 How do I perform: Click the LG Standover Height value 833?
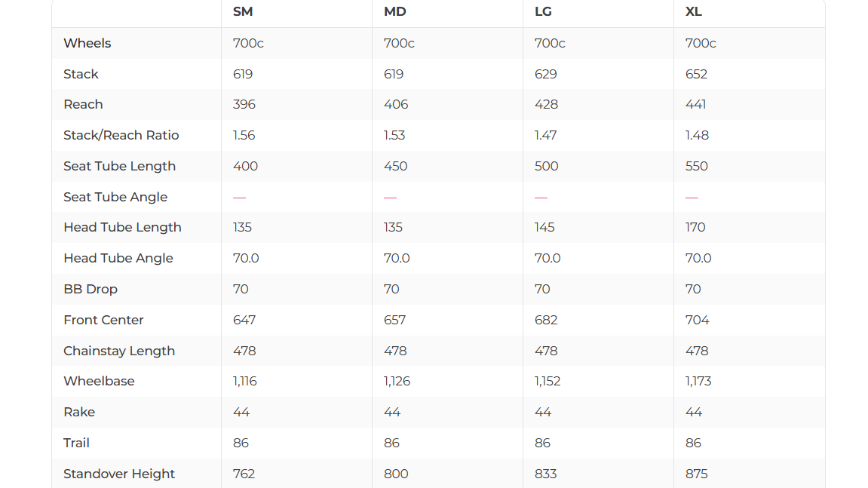click(545, 474)
